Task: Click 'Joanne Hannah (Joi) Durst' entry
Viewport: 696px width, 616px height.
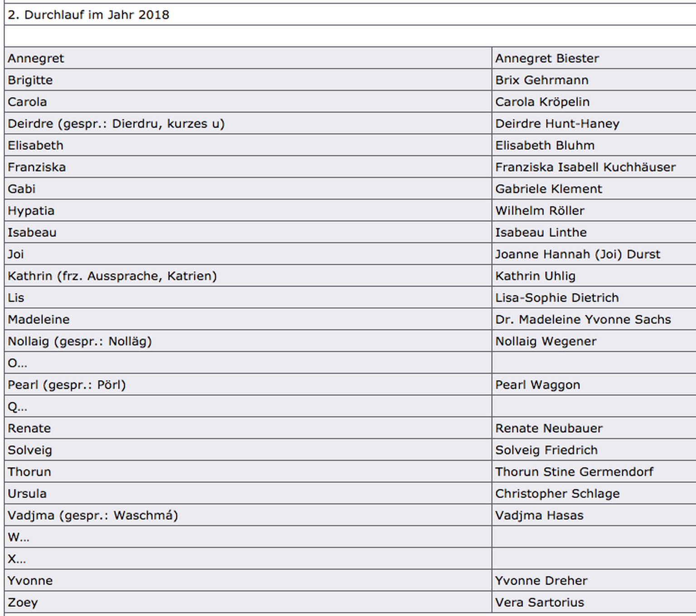Action: click(578, 254)
